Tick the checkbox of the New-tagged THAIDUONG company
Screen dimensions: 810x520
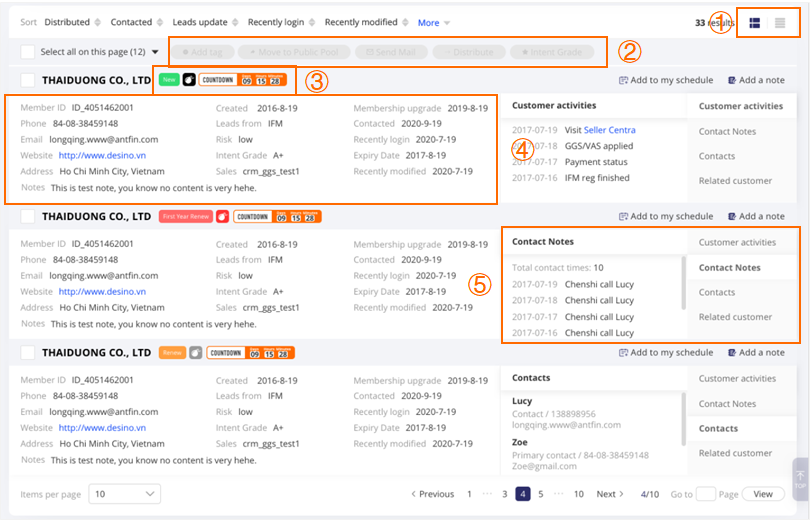(27, 80)
